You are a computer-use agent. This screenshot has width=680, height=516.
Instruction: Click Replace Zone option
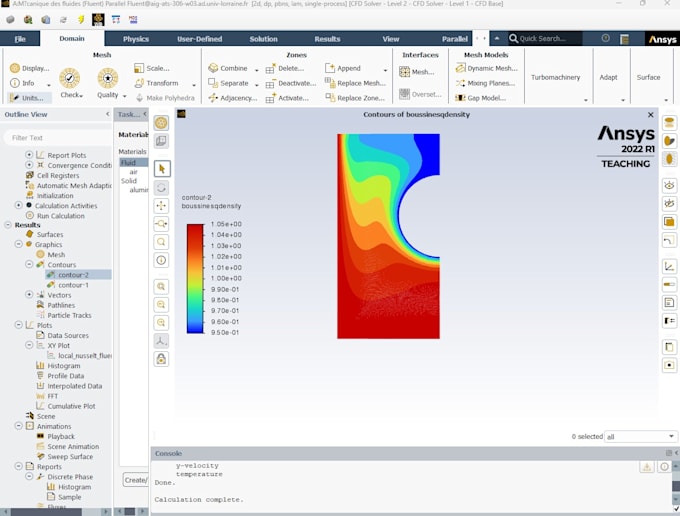pos(355,98)
